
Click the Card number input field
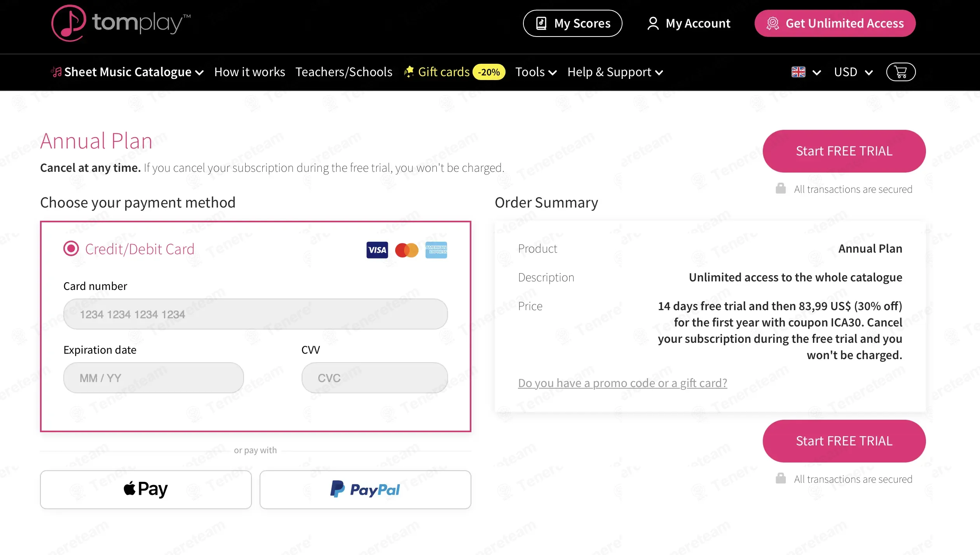(255, 314)
